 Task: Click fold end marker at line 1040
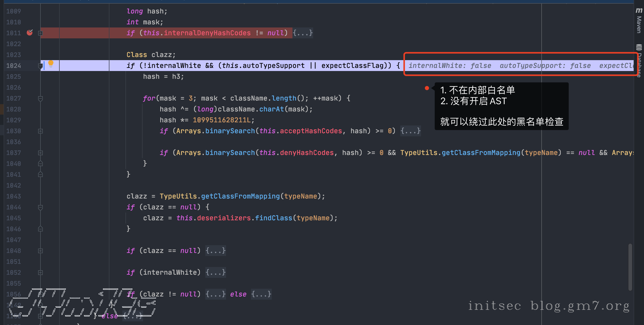click(40, 164)
